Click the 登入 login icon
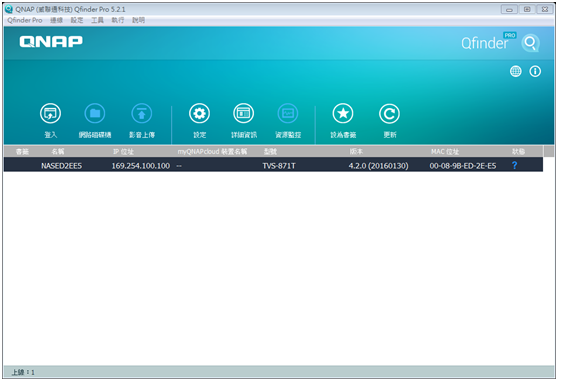The image size is (565, 385). pyautogui.click(x=50, y=114)
